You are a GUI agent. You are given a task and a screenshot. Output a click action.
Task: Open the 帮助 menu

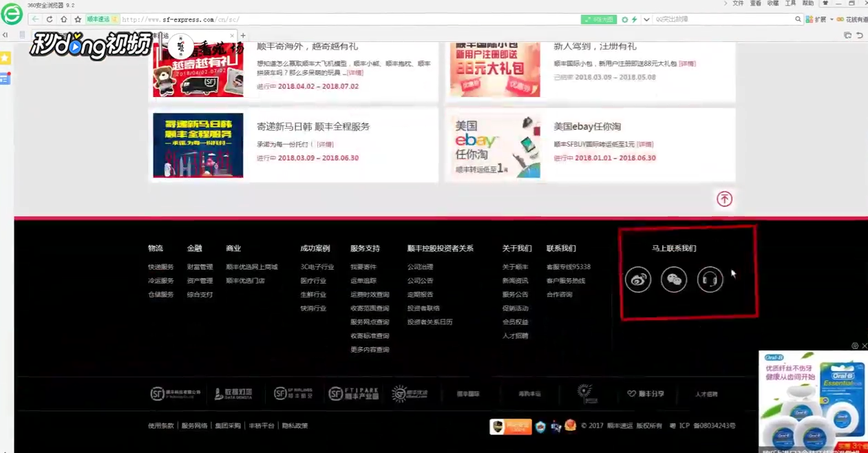(x=807, y=3)
